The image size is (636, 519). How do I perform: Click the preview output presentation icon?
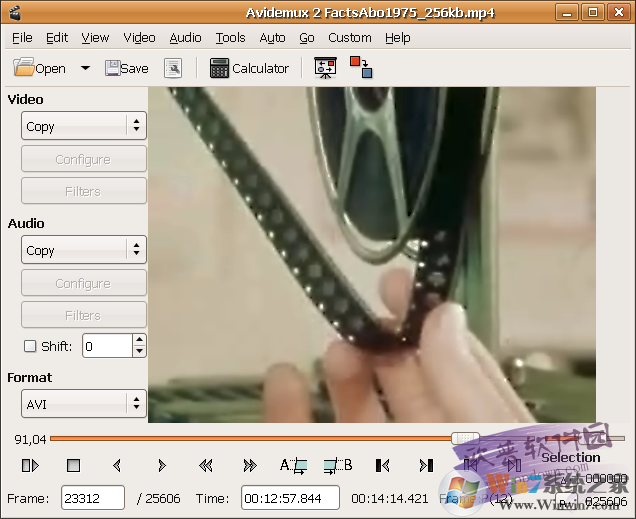(325, 68)
